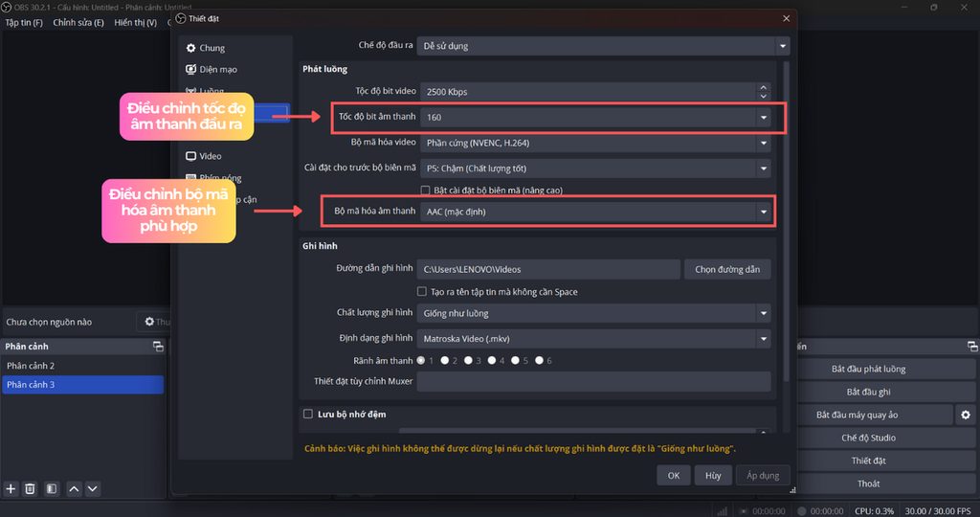
Task: Select Phân cảnh 2 in scenes list
Action: [x=82, y=366]
